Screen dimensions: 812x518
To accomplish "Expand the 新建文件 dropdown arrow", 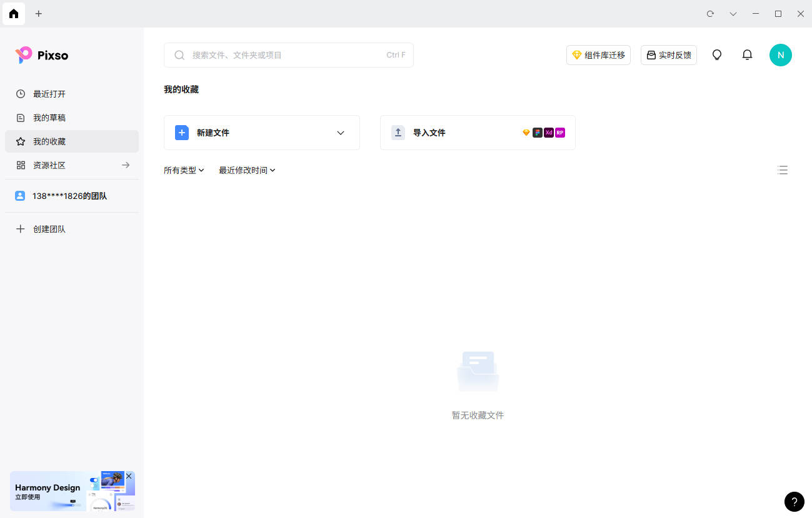I will tap(341, 133).
